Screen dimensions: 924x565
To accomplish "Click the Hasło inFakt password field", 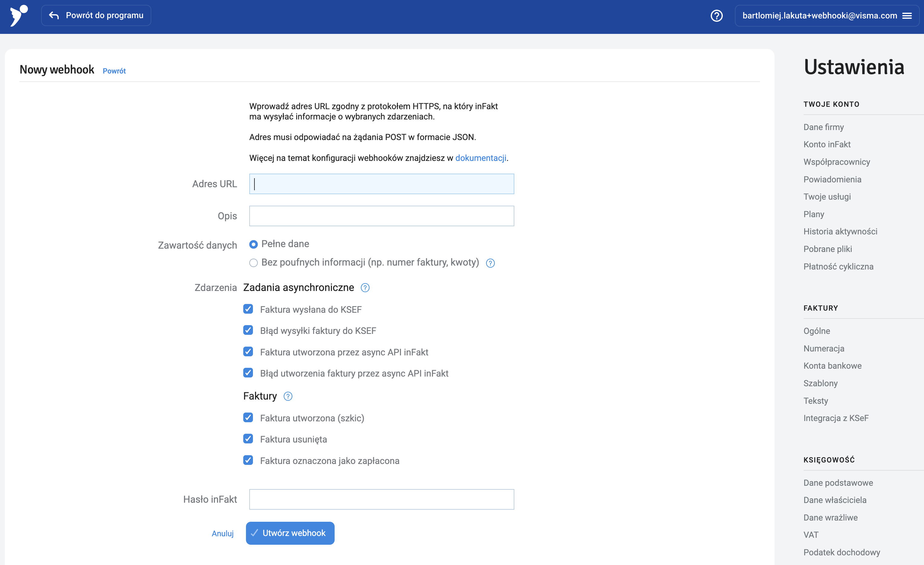I will (382, 499).
